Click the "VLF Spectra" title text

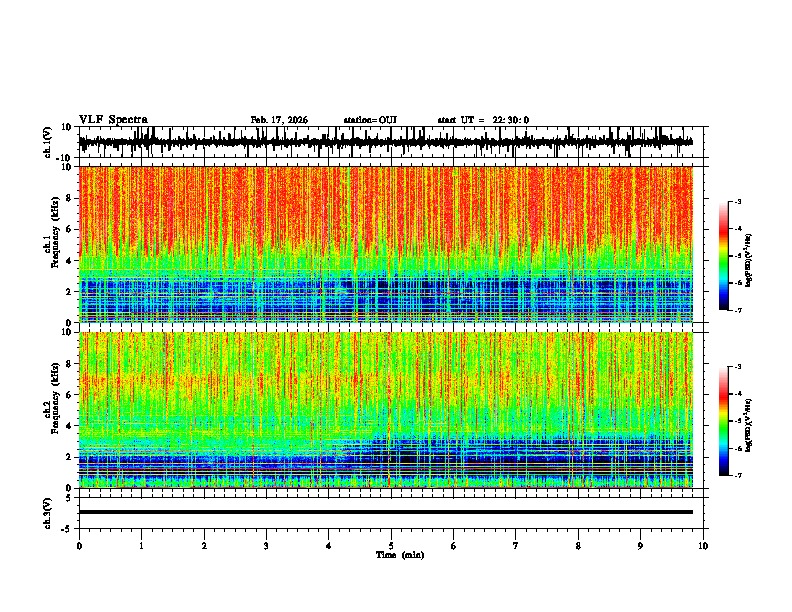113,120
